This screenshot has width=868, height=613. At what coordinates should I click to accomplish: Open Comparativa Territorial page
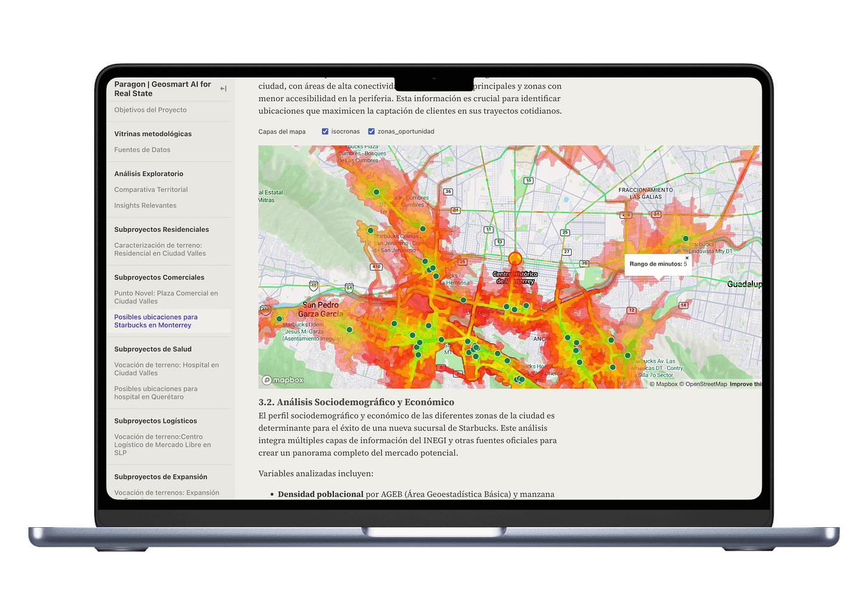tap(151, 190)
